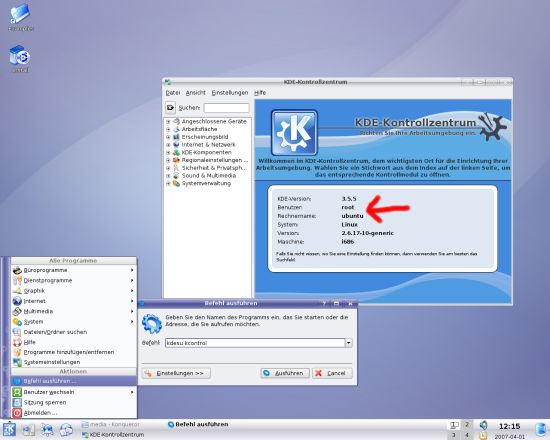The image size is (550, 440).
Task: Click the large KDE logo in Kontrollzentrum
Action: tap(294, 133)
